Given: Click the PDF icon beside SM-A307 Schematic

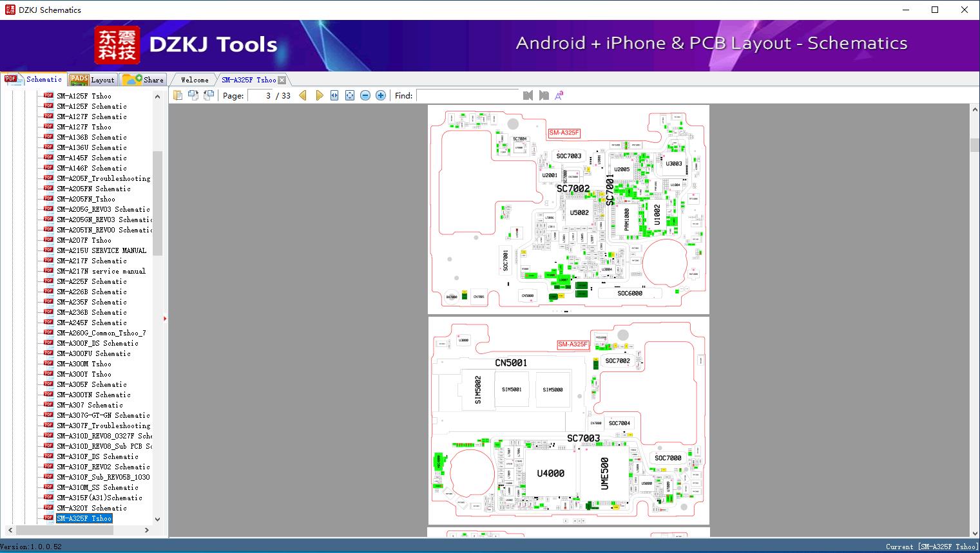Looking at the screenshot, I should (48, 405).
